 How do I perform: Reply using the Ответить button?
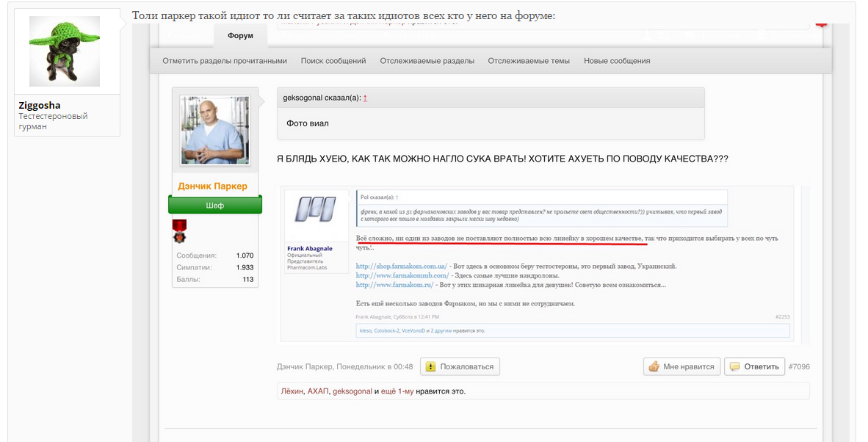[754, 366]
